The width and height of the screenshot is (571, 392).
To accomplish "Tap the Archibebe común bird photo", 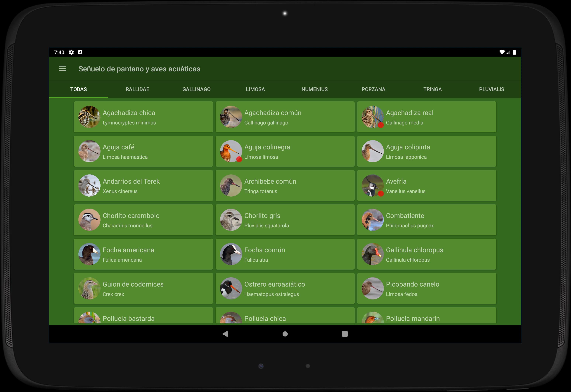I will coord(231,185).
